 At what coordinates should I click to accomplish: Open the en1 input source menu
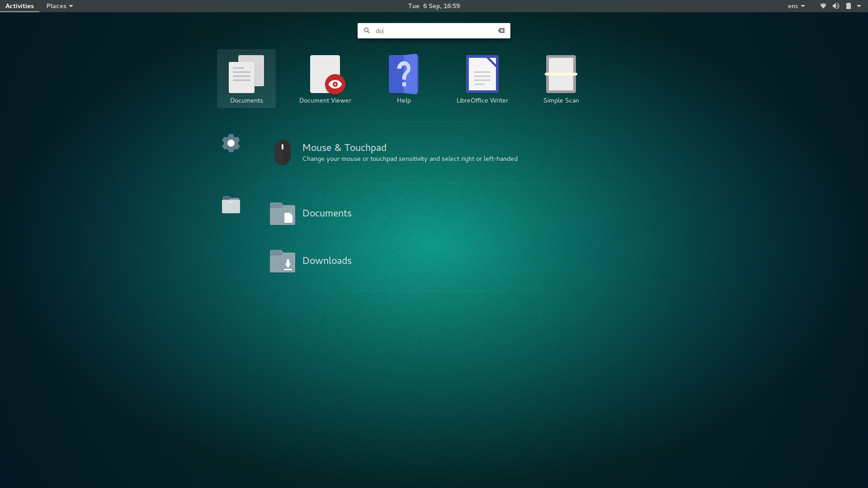point(796,6)
